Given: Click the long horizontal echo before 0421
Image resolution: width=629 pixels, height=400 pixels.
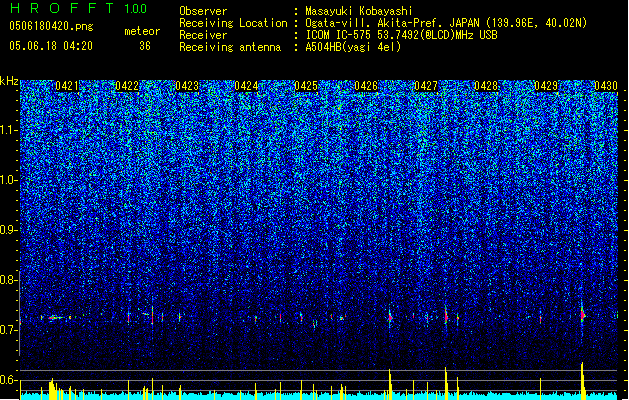Looking at the screenshot, I should 56,318.
